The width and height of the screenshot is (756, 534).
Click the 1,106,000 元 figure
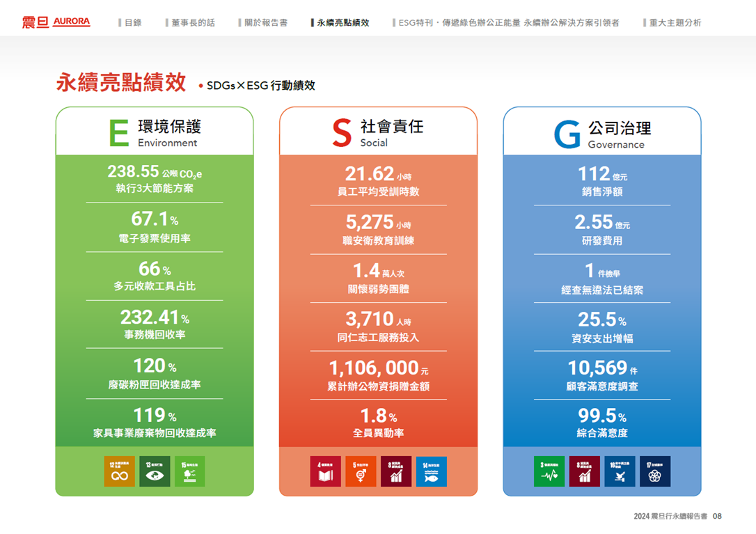pos(378,368)
